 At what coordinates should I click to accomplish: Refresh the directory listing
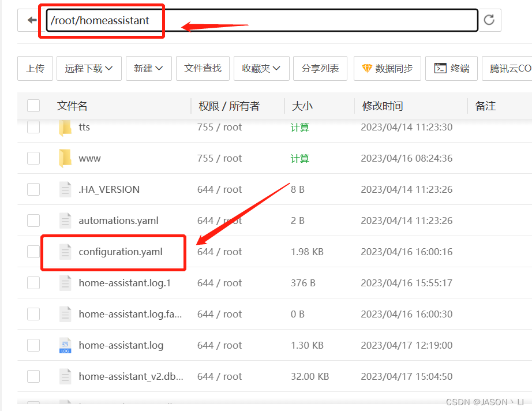[x=489, y=20]
